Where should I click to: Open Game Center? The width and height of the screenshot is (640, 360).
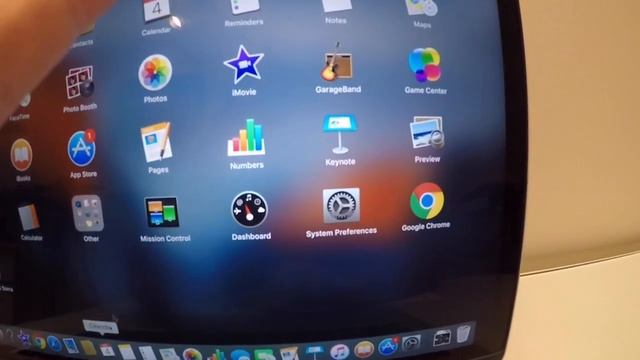tap(424, 64)
